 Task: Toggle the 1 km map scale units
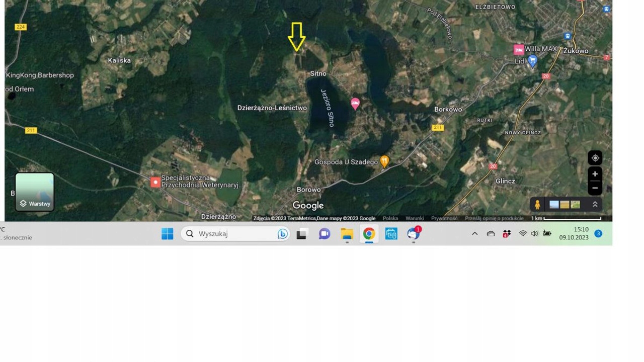click(566, 218)
